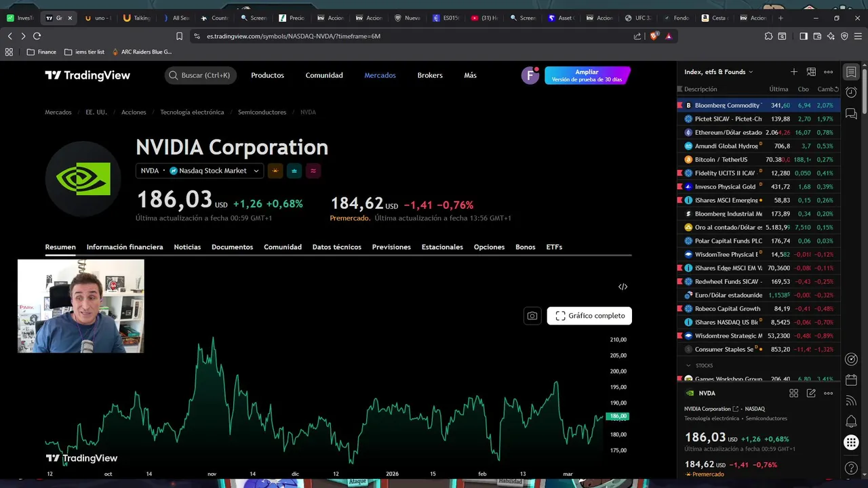
Task: Open the products grid sidebar icon
Action: [x=851, y=443]
